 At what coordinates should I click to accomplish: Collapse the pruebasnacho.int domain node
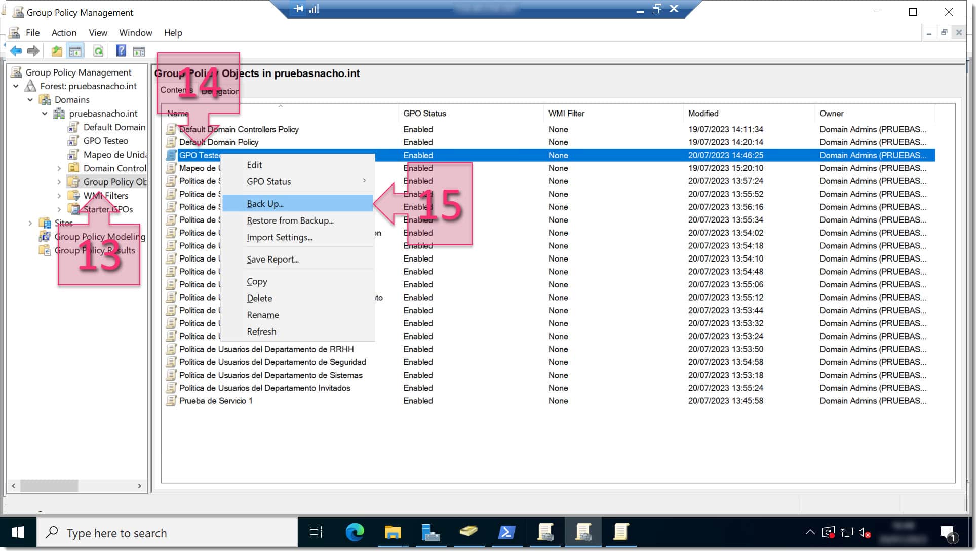point(45,114)
